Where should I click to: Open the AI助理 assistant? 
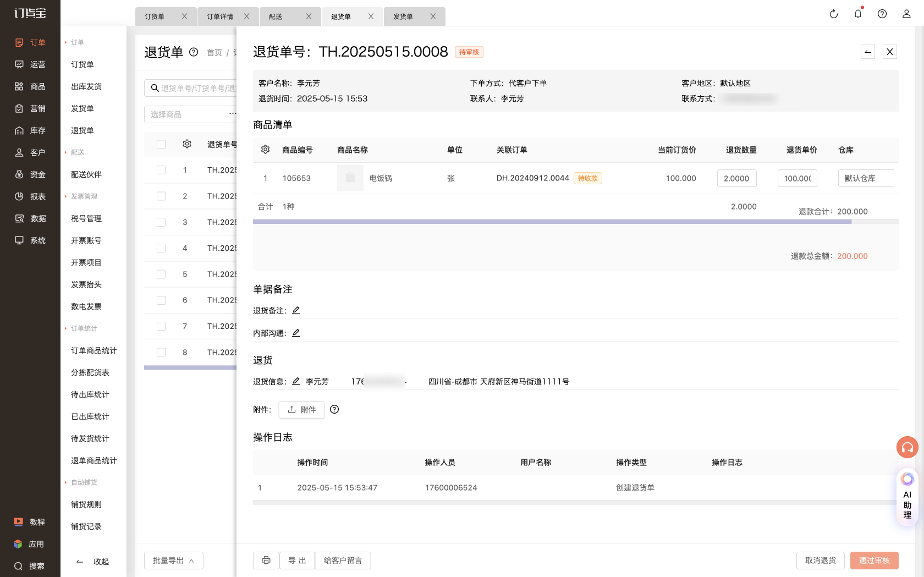[908, 497]
